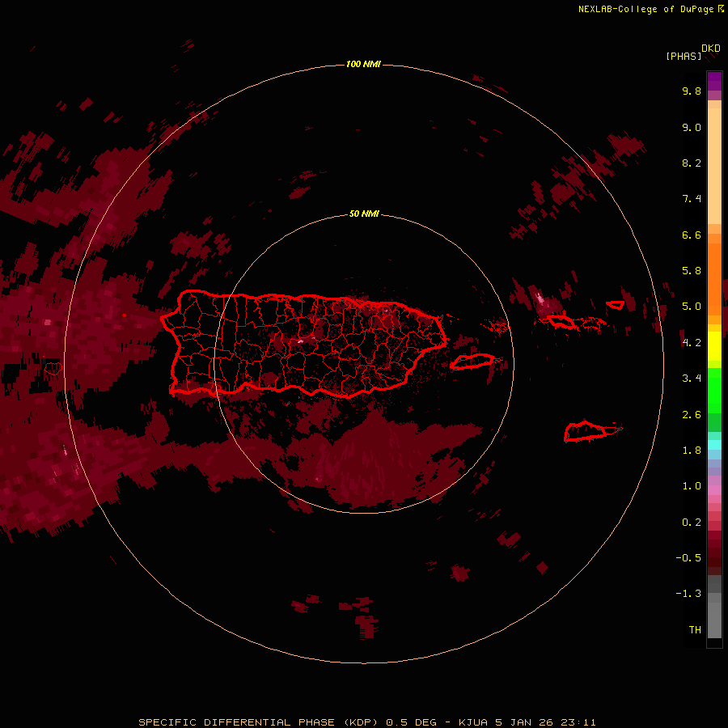The height and width of the screenshot is (728, 728).
Task: Click the 8.2 scale value
Action: click(692, 163)
